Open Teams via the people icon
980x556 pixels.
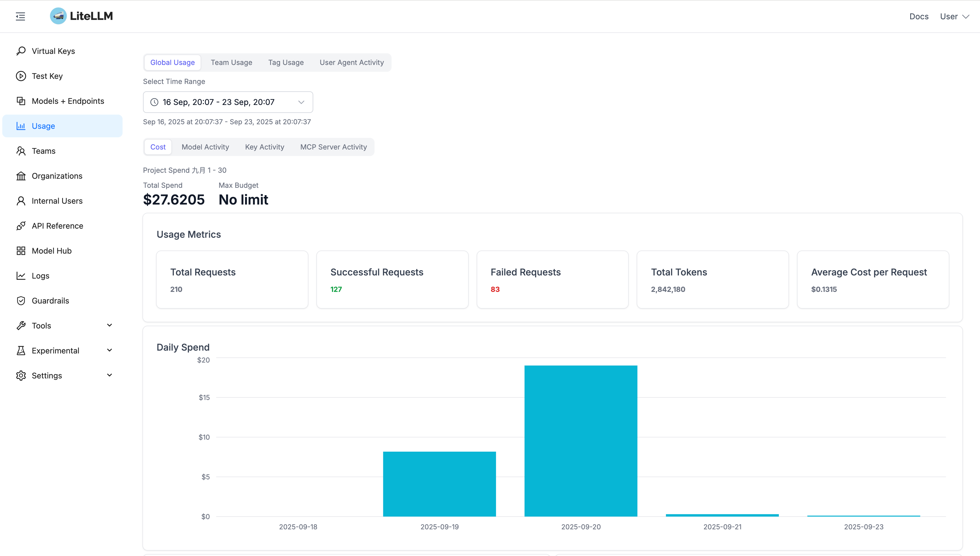pyautogui.click(x=21, y=151)
